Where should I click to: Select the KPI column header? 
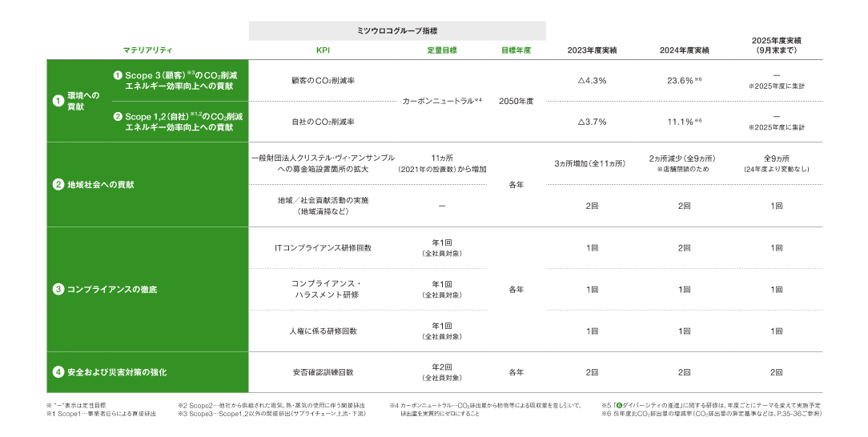click(x=323, y=50)
